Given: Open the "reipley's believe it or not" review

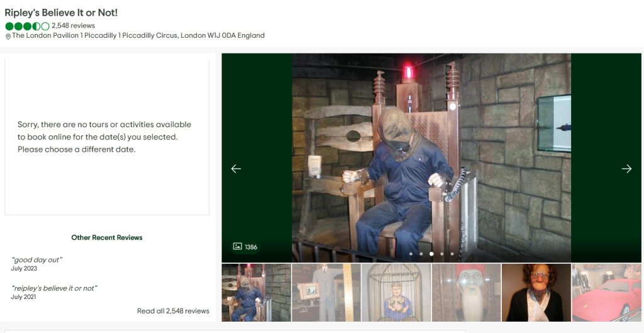Looking at the screenshot, I should pos(54,288).
